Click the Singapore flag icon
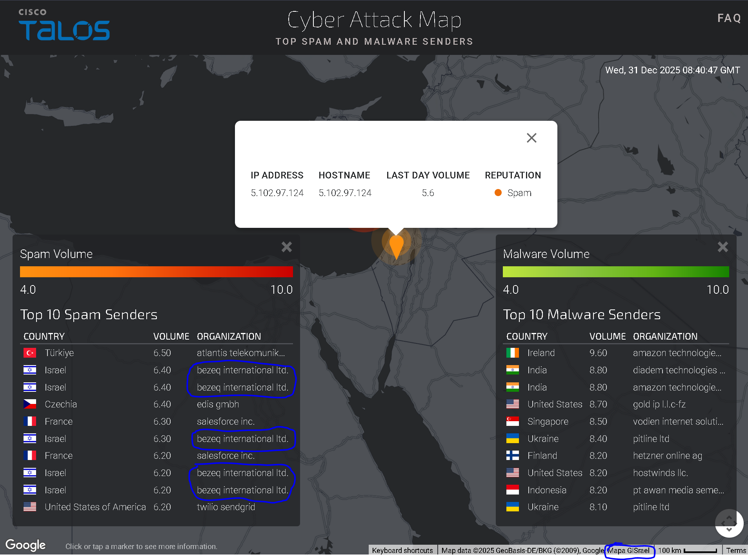This screenshot has height=560, width=748. click(513, 421)
